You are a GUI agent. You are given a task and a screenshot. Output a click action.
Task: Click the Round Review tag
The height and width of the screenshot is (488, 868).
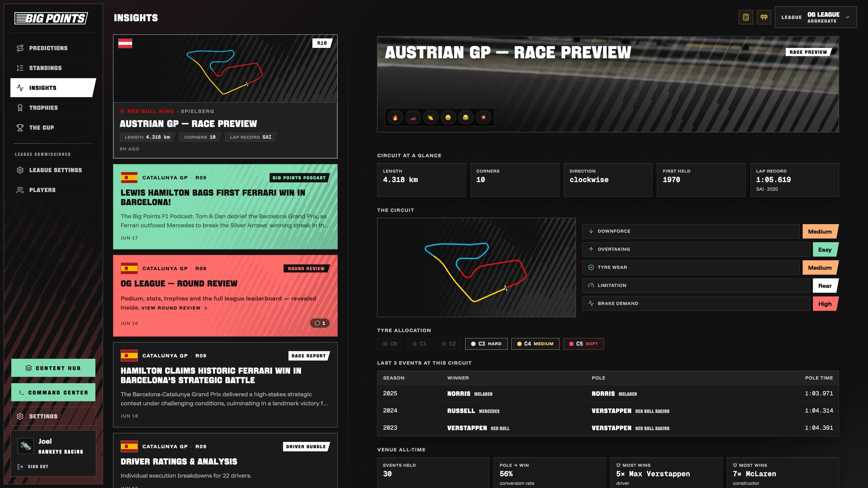(306, 268)
